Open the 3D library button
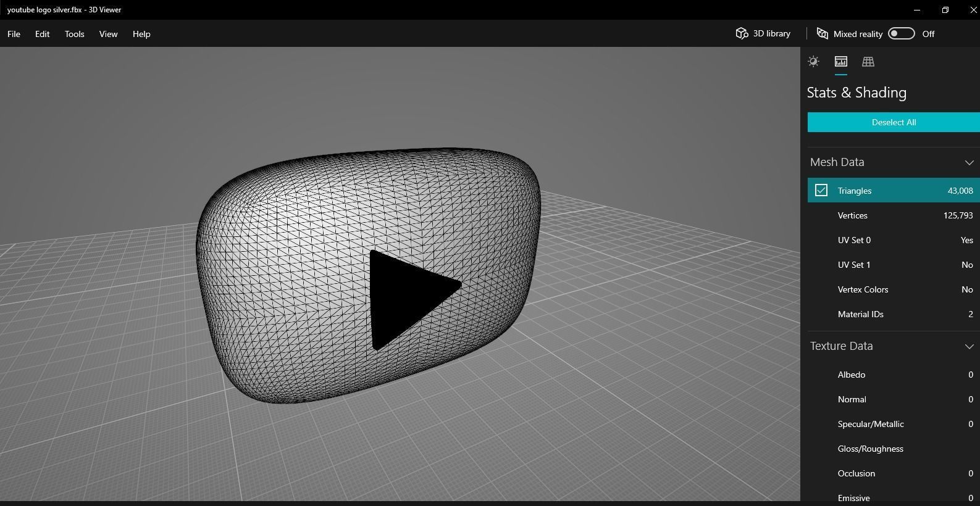 coord(763,33)
